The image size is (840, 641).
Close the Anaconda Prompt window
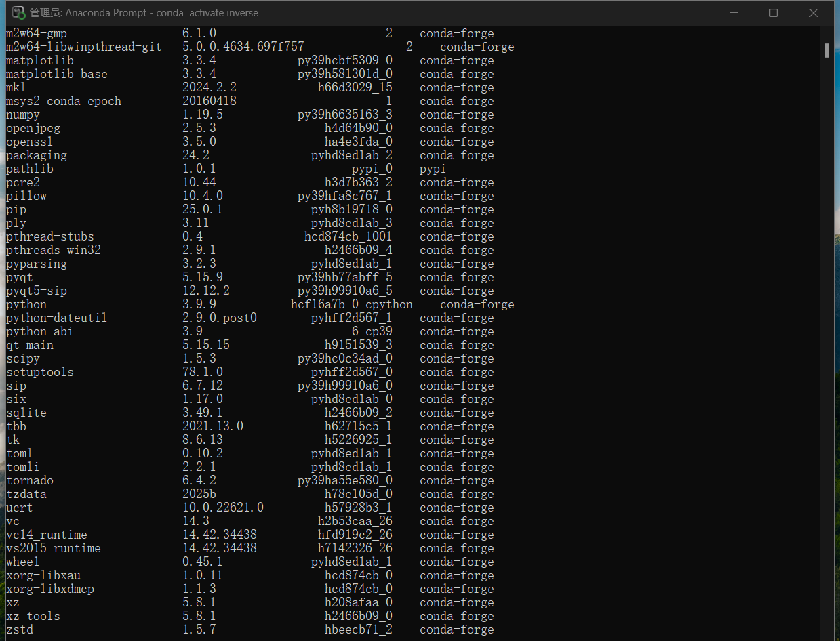pos(814,13)
